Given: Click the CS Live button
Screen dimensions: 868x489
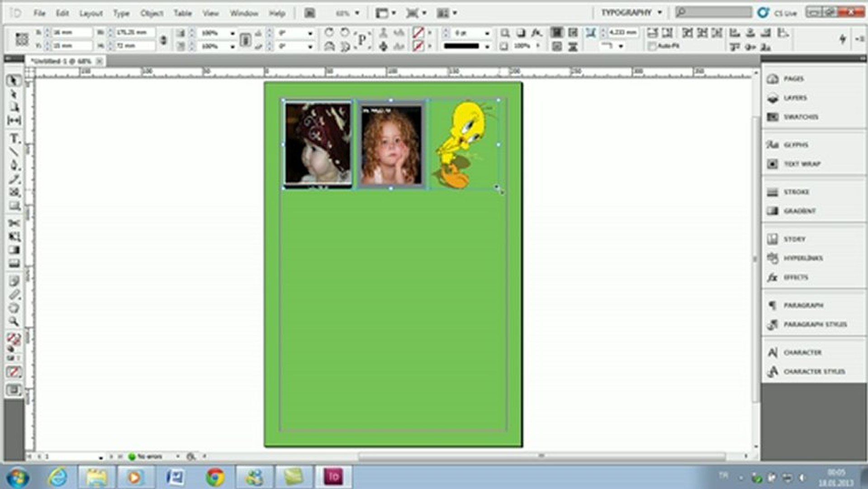Looking at the screenshot, I should [778, 13].
